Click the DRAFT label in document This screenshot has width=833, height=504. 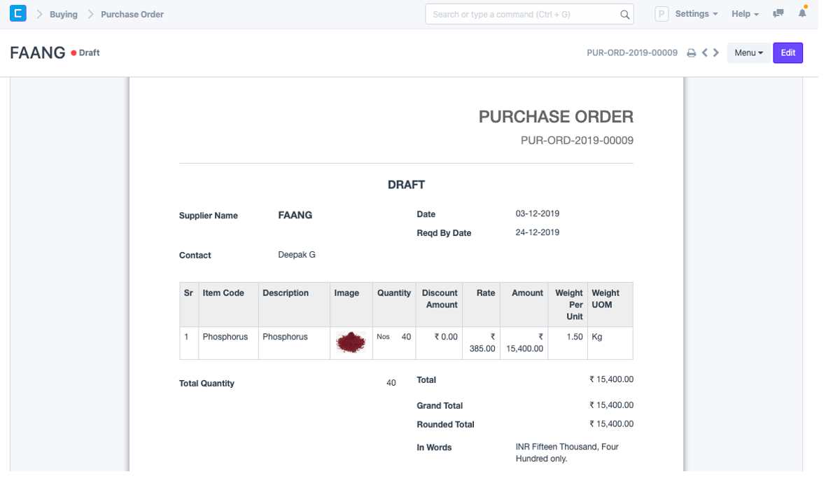tap(407, 185)
